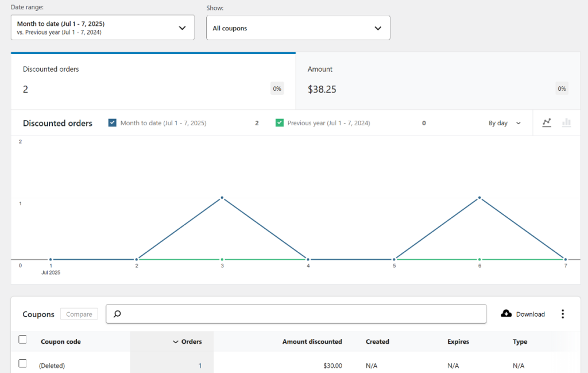
Task: Click the magnifier icon in the search bar
Action: pos(118,314)
